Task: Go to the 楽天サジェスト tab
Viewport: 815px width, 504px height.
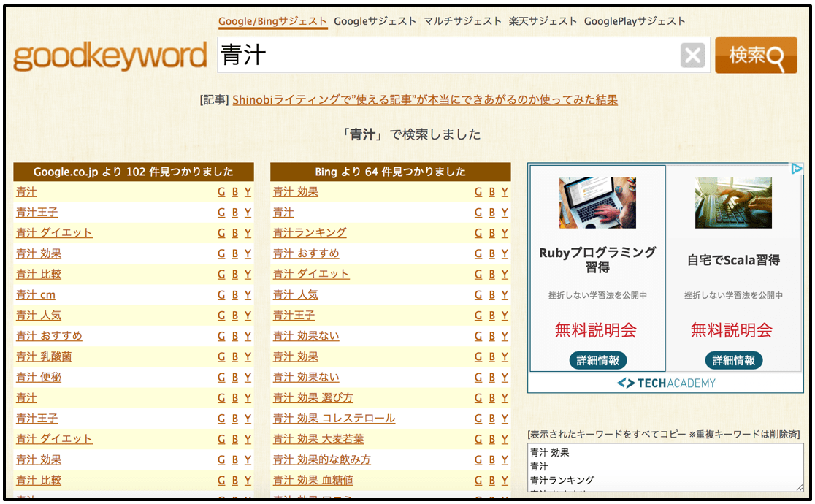Action: [543, 21]
